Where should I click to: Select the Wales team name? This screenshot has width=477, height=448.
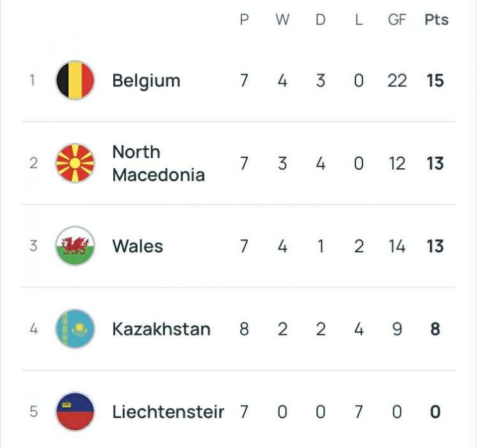[137, 246]
